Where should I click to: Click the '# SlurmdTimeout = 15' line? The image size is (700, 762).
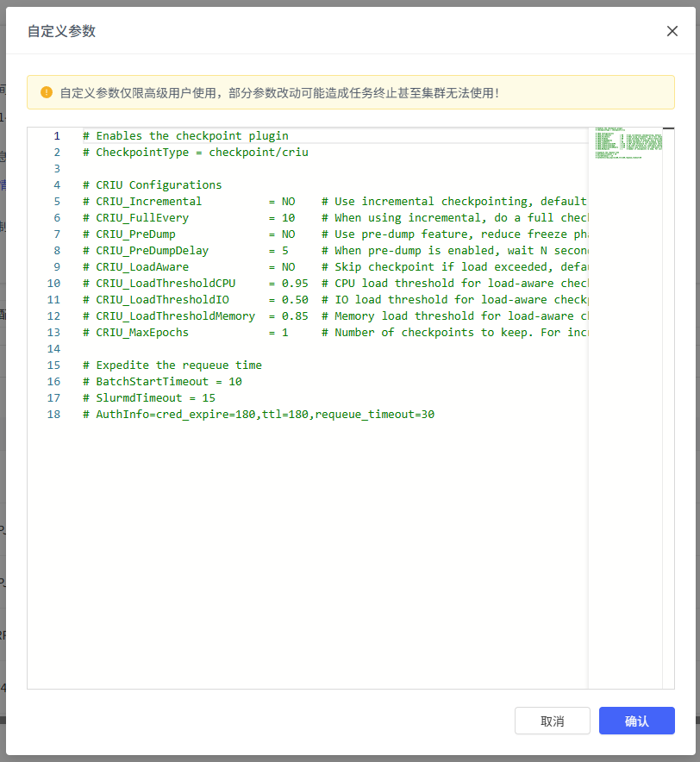coord(149,398)
